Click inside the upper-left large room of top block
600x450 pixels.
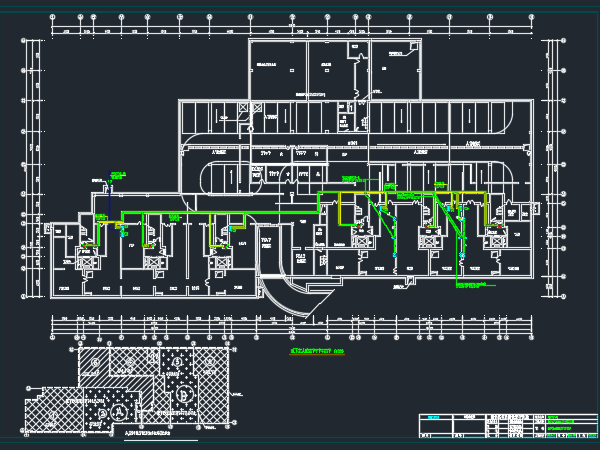pos(277,69)
